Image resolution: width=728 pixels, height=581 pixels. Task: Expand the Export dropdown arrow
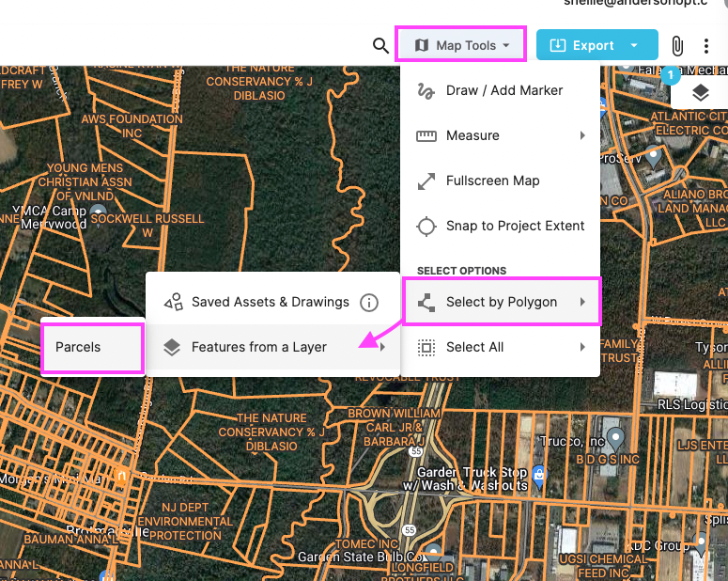(x=634, y=45)
